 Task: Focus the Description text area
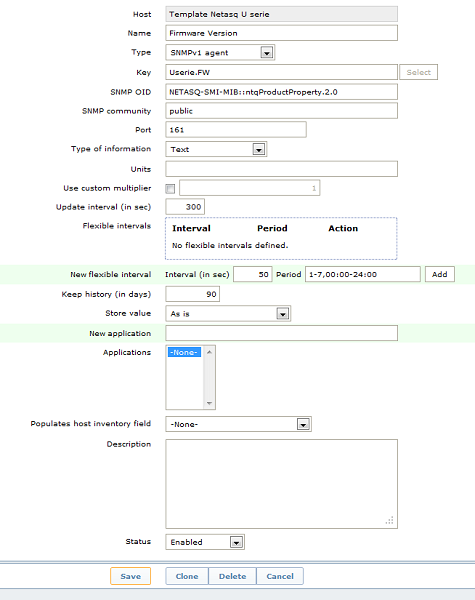(x=281, y=484)
